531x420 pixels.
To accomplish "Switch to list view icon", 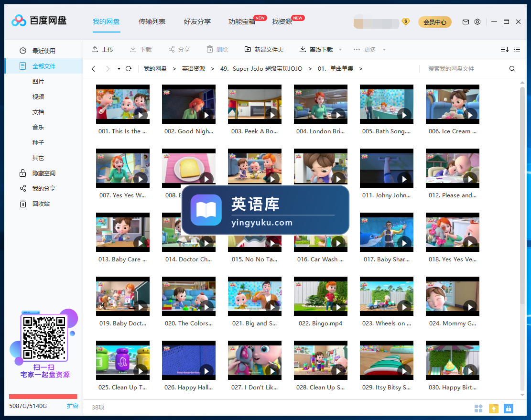I will click(x=517, y=50).
